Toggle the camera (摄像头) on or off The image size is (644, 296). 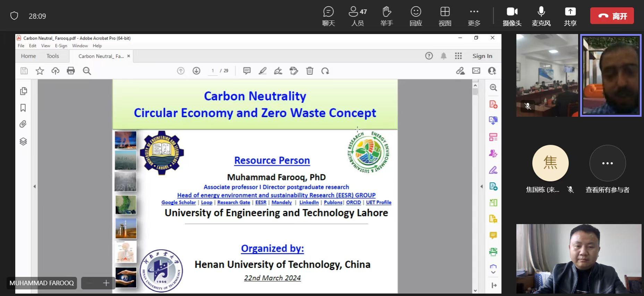click(x=512, y=16)
